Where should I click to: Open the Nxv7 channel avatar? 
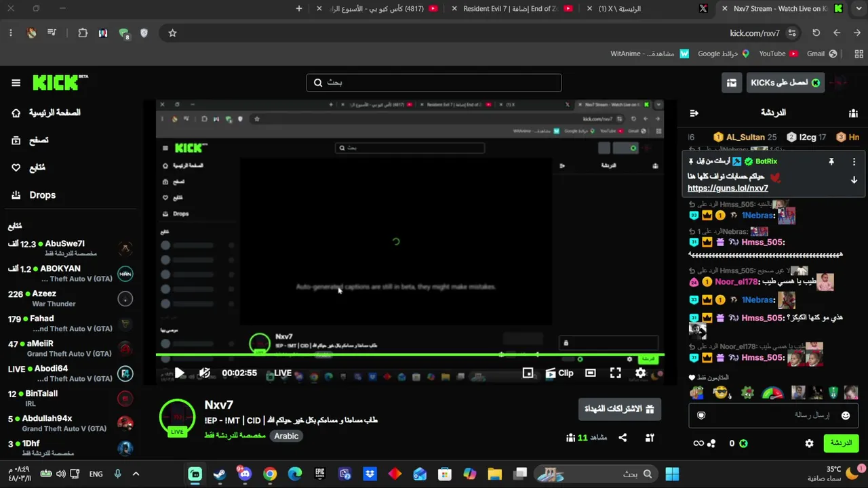(177, 417)
